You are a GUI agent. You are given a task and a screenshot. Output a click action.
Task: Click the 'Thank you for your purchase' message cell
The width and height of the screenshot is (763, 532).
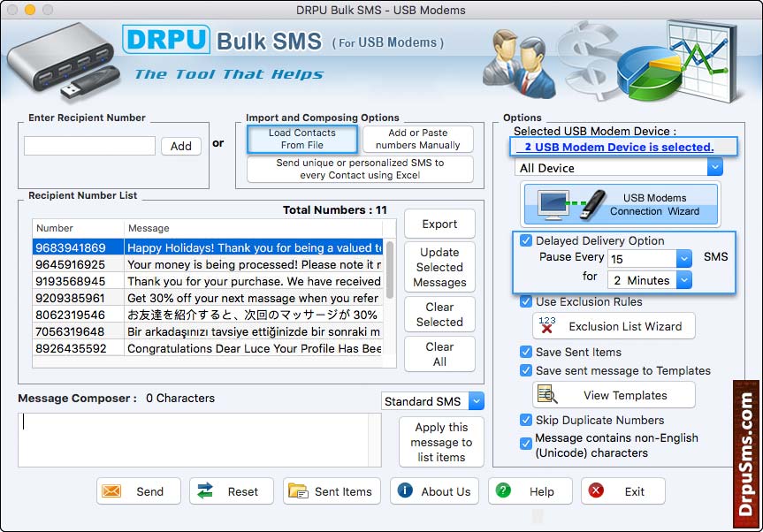[254, 281]
